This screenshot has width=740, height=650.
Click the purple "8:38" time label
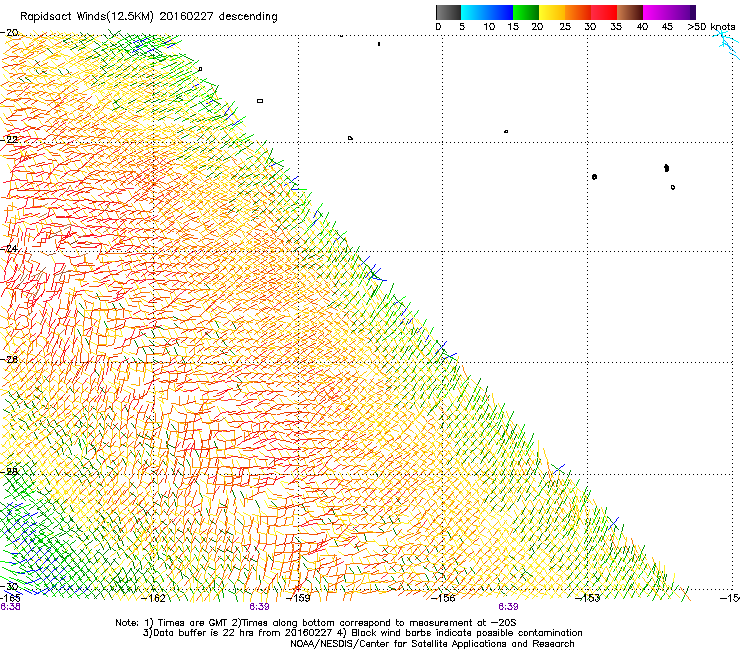10,607
